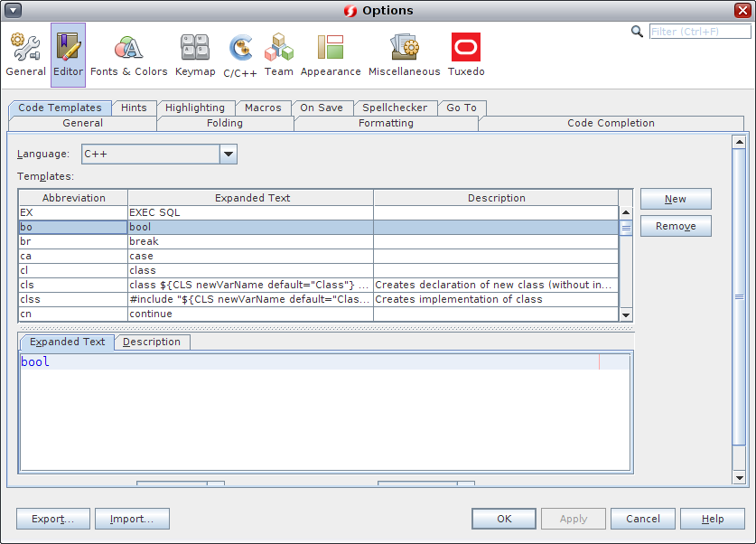756x544 pixels.
Task: Switch to Expanded Text sub-tab
Action: pos(67,342)
